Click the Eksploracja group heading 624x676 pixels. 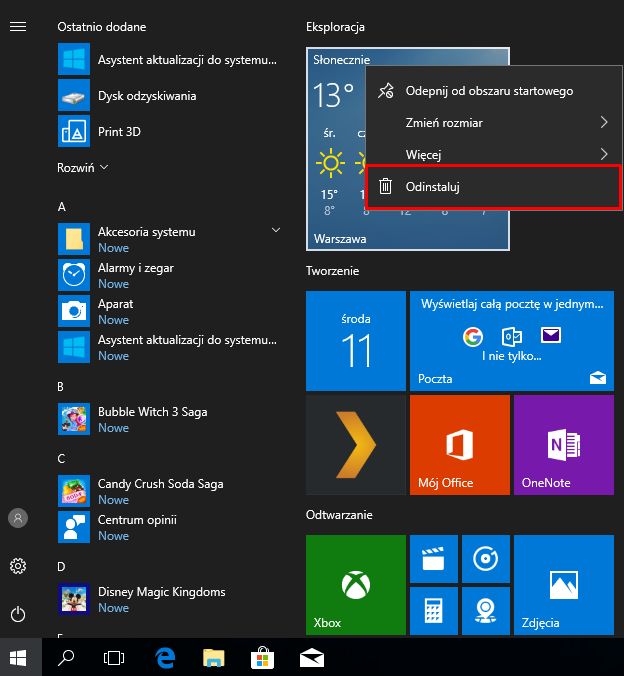pos(335,27)
